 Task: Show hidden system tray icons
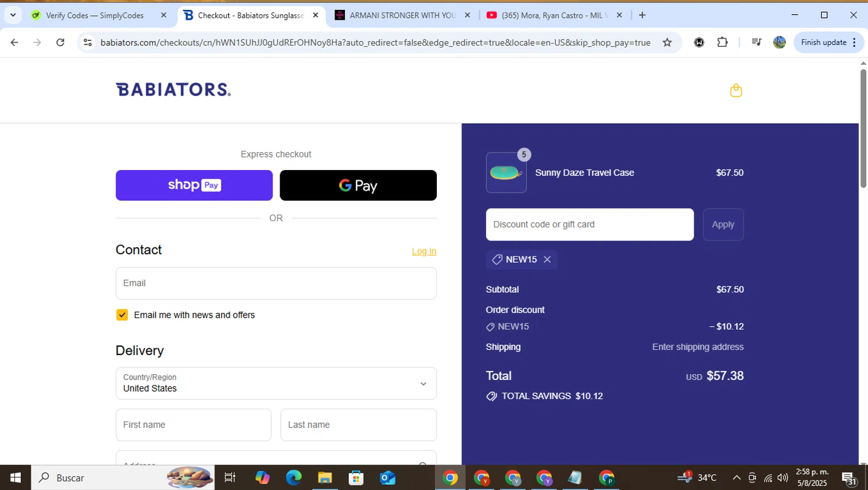click(737, 478)
